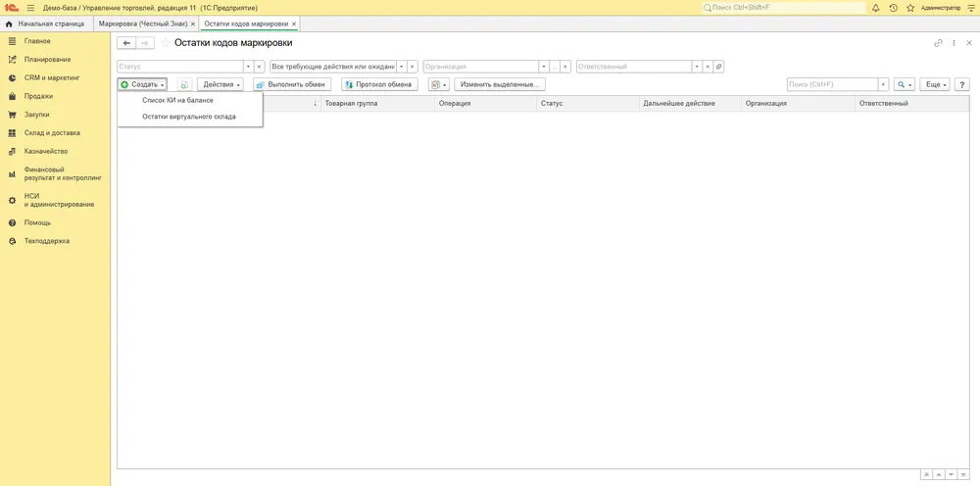The image size is (980, 486).
Task: Open the Еще dropdown menu
Action: point(935,84)
